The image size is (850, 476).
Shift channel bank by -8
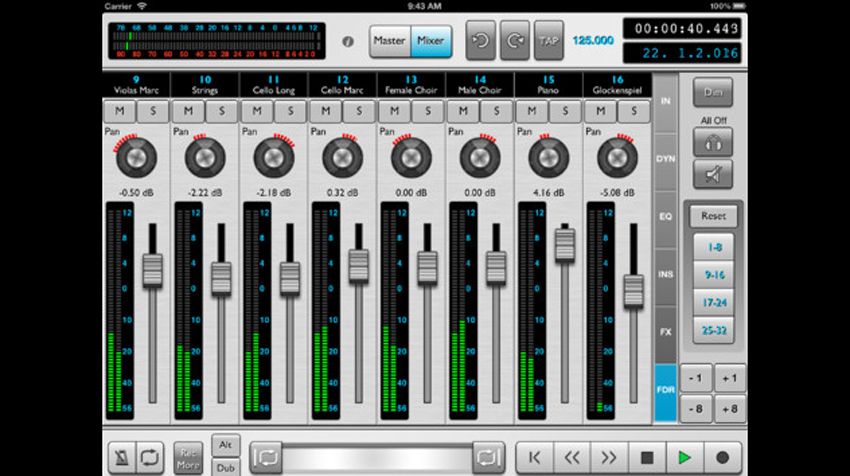[696, 409]
